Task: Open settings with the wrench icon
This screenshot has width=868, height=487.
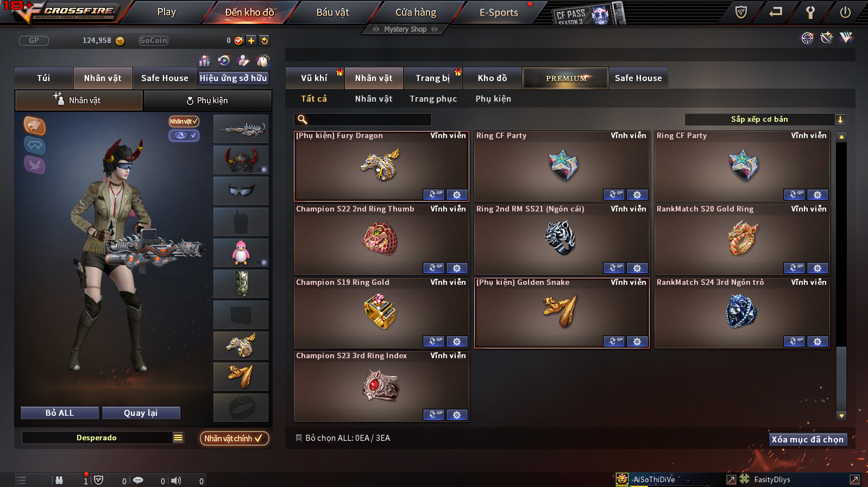Action: click(810, 12)
